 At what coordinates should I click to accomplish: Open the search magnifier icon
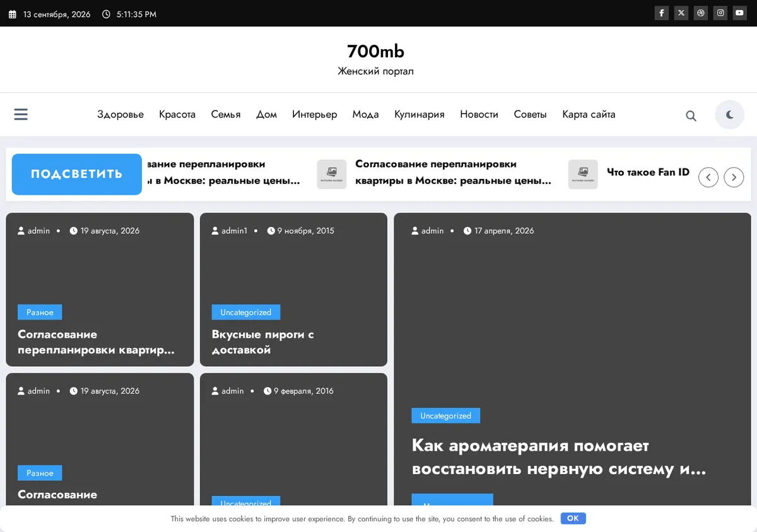(x=691, y=115)
